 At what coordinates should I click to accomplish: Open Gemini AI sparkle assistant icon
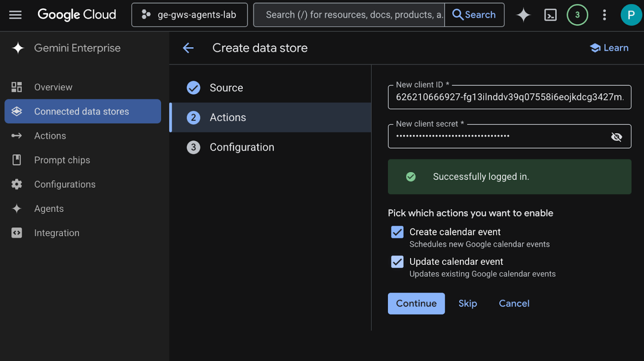(x=523, y=15)
